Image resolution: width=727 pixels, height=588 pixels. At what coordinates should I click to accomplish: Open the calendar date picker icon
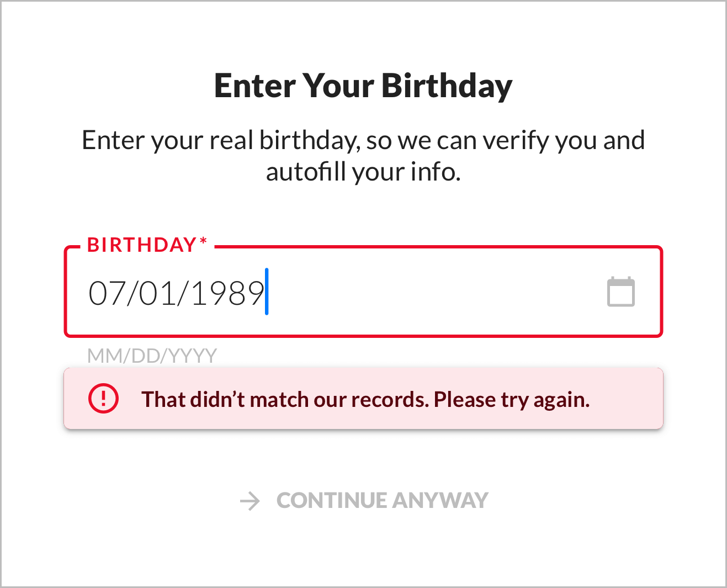(620, 292)
